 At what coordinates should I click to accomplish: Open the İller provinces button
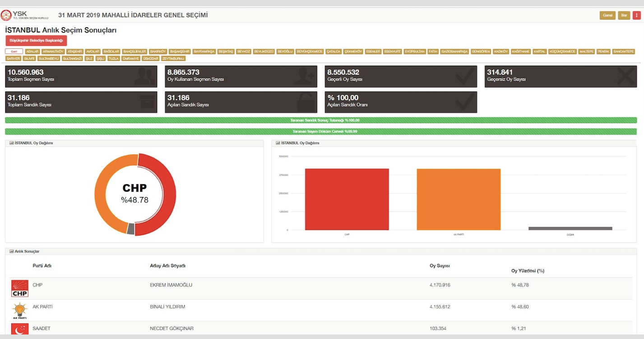(x=624, y=15)
